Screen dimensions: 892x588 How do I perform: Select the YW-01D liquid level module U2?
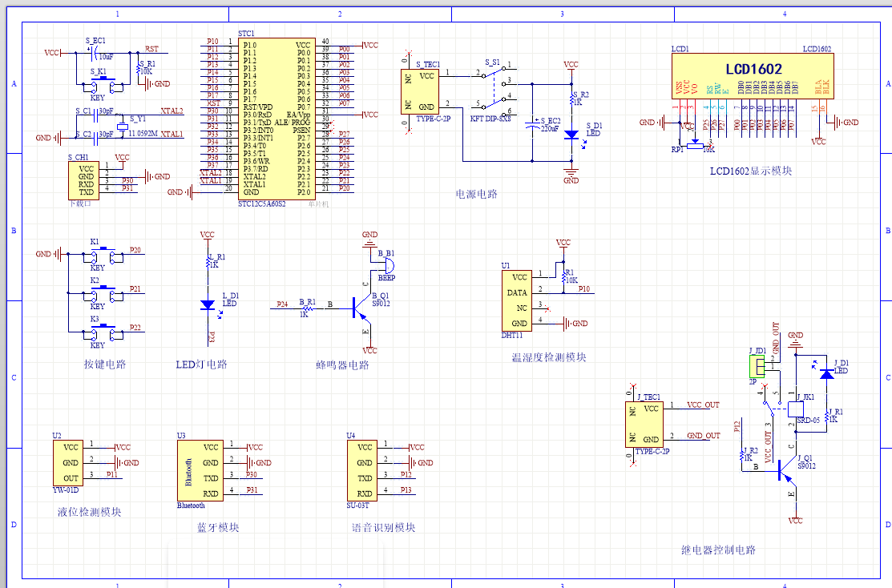pyautogui.click(x=68, y=463)
